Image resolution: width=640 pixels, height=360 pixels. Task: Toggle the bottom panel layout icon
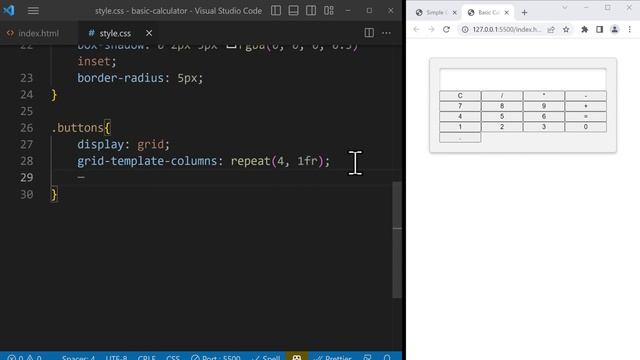tap(293, 11)
